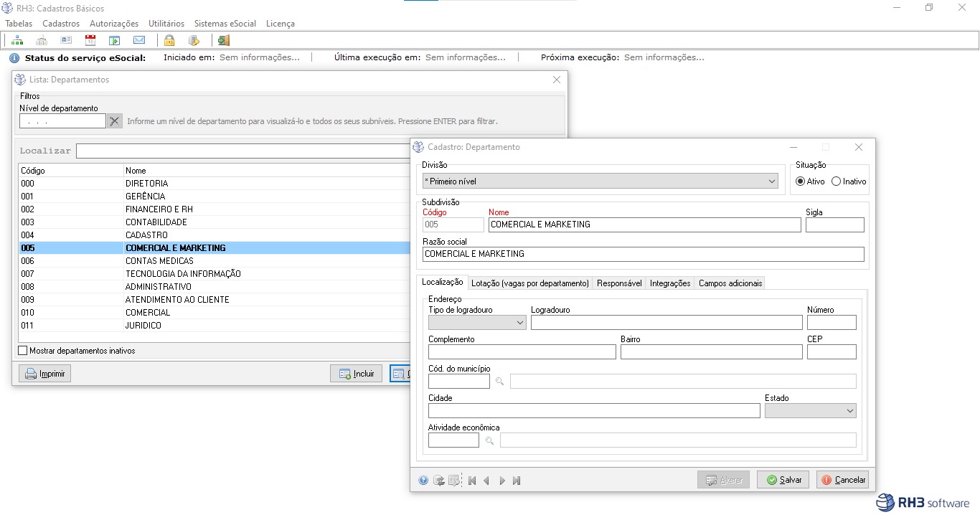
Task: Select the Ativo radio button
Action: point(801,181)
